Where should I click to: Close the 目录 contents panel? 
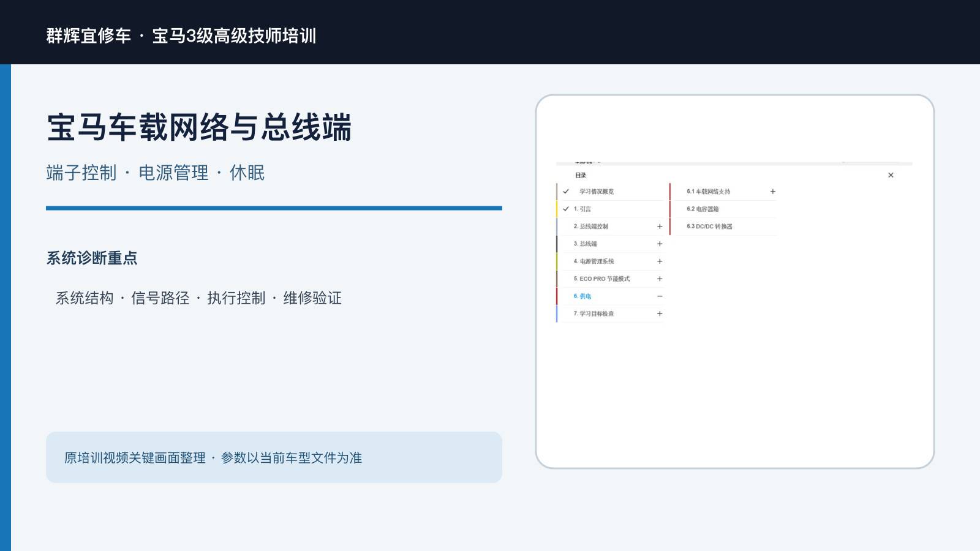coord(891,175)
